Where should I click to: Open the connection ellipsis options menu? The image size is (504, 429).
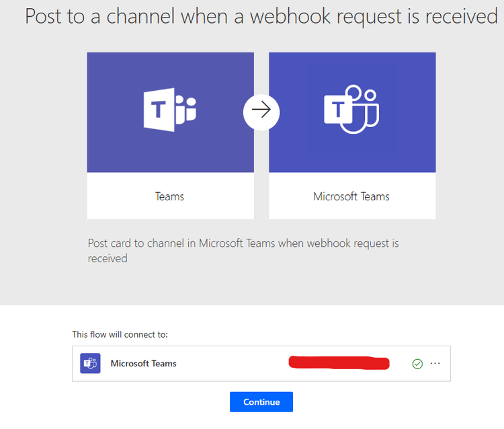[435, 363]
